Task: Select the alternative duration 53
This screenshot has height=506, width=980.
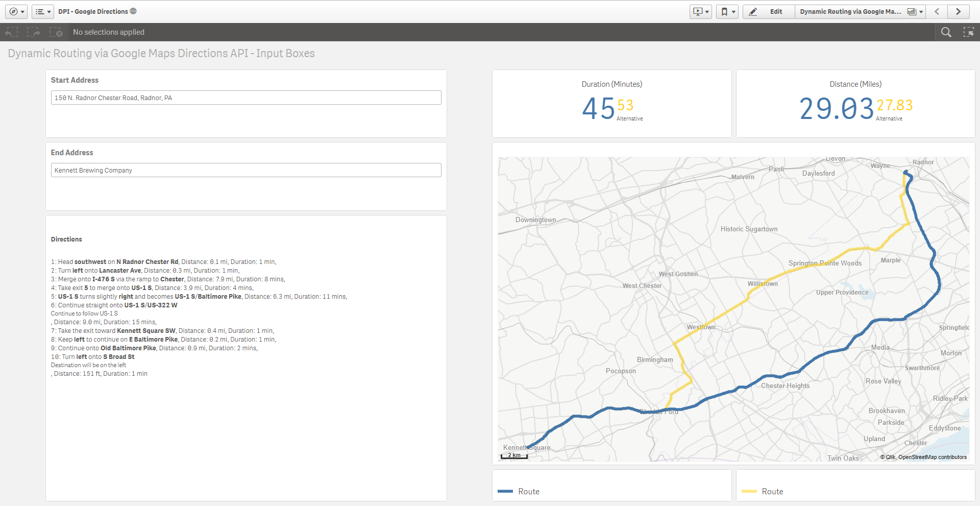Action: (625, 105)
